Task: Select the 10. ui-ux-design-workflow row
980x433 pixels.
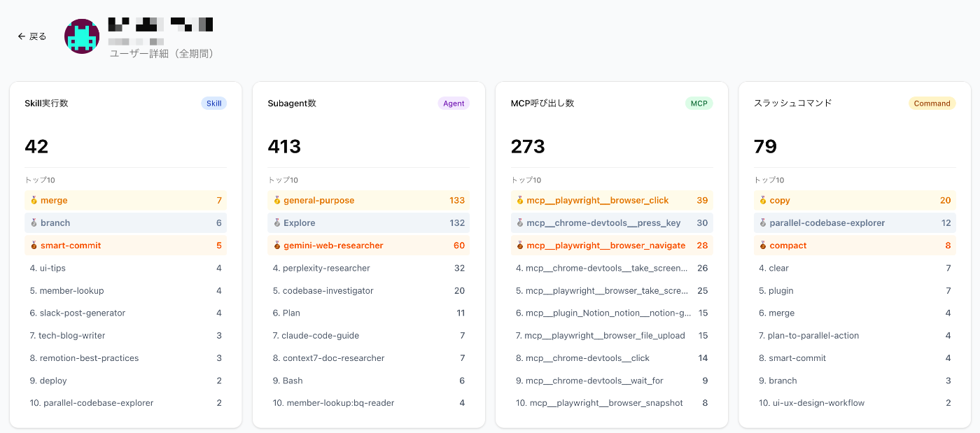Action: coord(855,403)
